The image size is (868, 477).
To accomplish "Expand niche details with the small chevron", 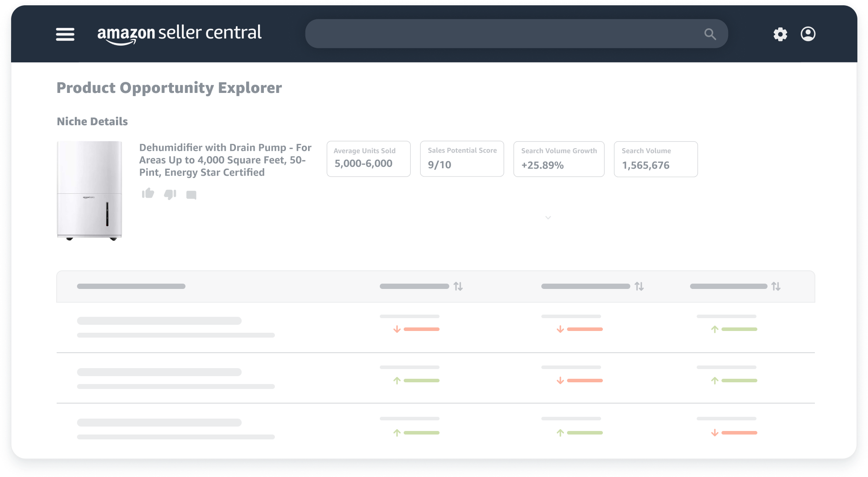I will [x=548, y=217].
